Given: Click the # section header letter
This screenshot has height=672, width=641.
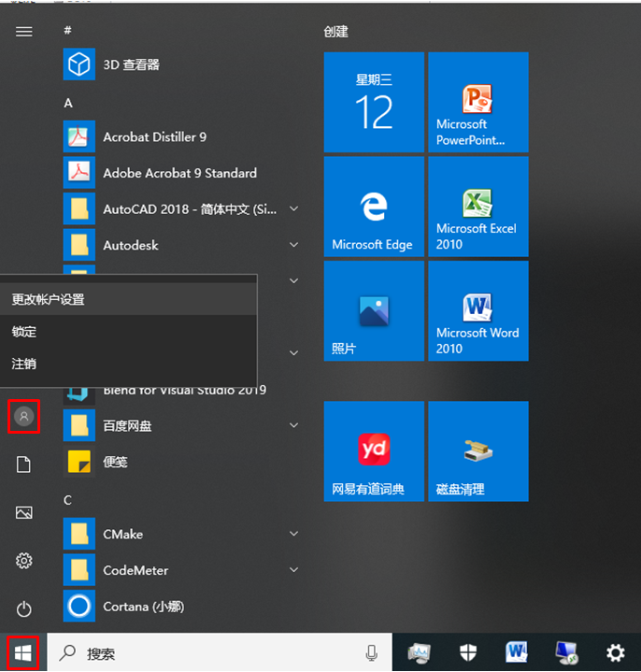Looking at the screenshot, I should tap(67, 30).
